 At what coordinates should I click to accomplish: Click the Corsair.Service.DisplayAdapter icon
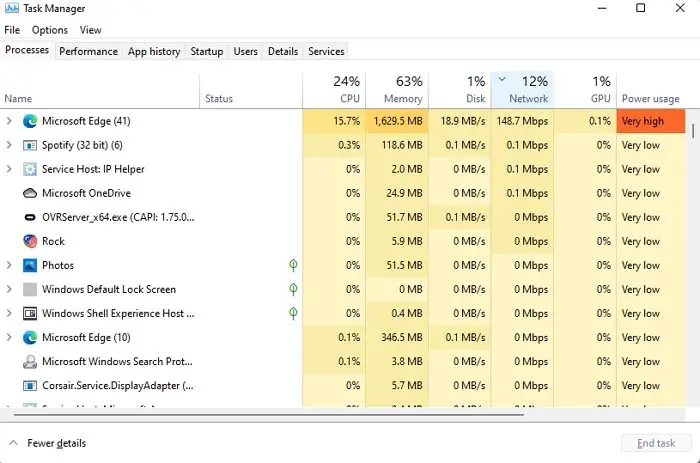coord(30,386)
